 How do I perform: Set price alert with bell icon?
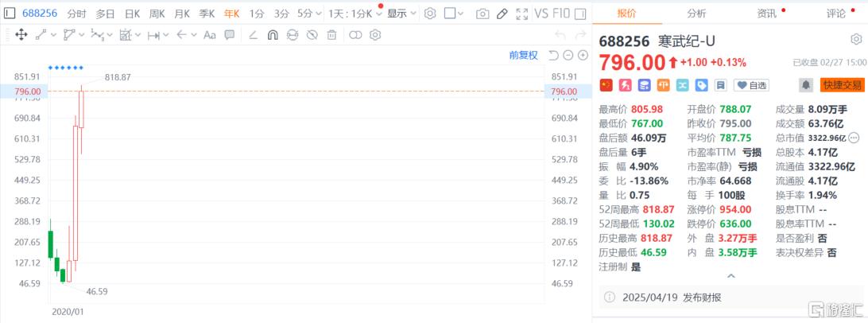pyautogui.click(x=807, y=85)
